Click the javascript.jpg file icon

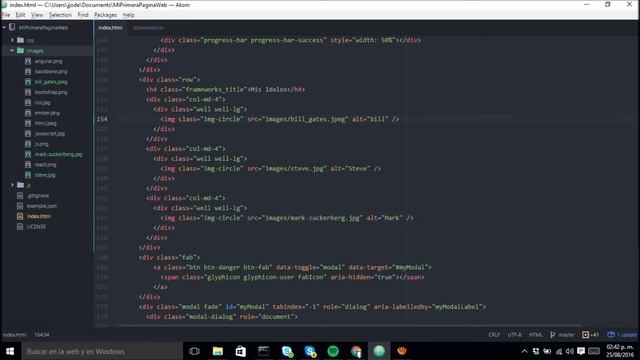click(28, 133)
